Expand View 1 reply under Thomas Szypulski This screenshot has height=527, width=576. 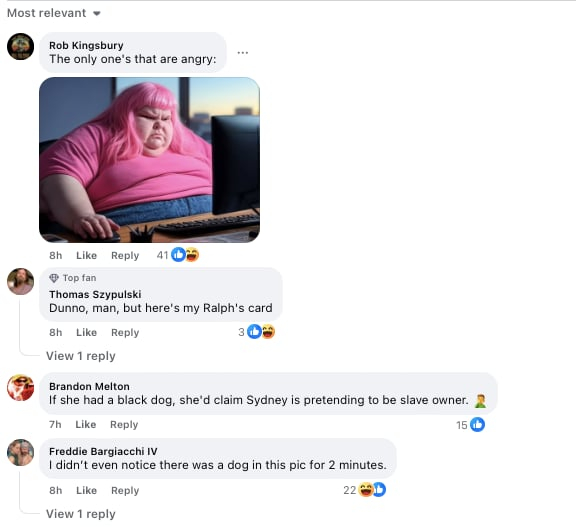(80, 356)
